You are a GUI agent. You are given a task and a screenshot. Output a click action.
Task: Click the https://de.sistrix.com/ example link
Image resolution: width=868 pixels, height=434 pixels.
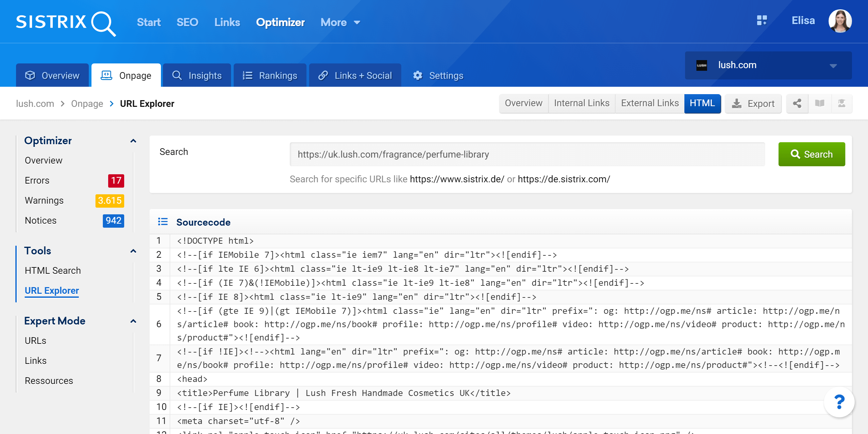pos(564,179)
